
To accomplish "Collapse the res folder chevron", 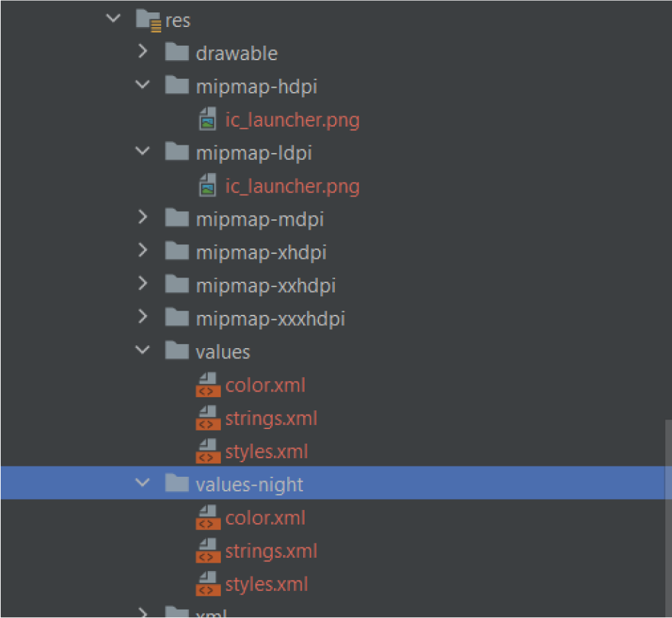I will click(x=113, y=19).
